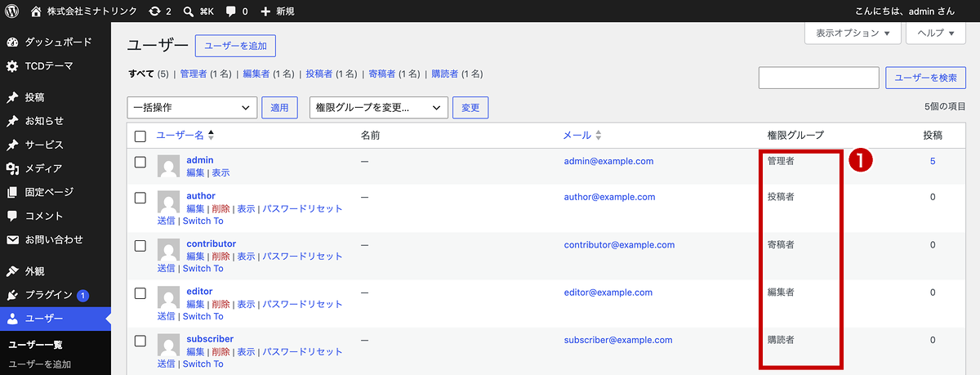Screen dimensions: 980x375
Task: Open subscriber@example.com email link
Action: click(x=618, y=340)
